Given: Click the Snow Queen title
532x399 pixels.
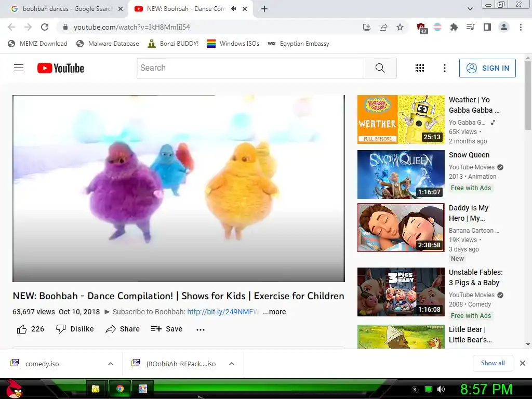Looking at the screenshot, I should tap(469, 155).
